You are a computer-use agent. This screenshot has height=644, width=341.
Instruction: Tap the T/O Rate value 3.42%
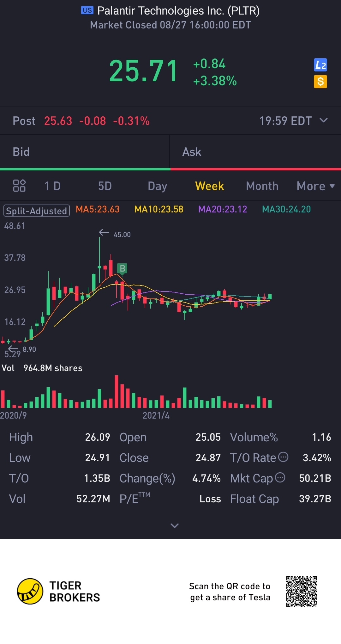pos(317,458)
